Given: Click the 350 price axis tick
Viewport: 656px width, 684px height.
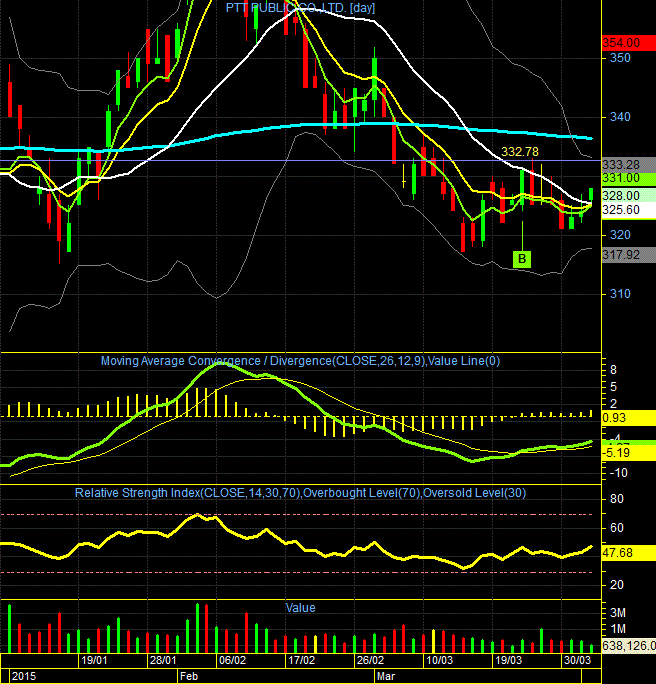Looking at the screenshot, I should (x=620, y=58).
